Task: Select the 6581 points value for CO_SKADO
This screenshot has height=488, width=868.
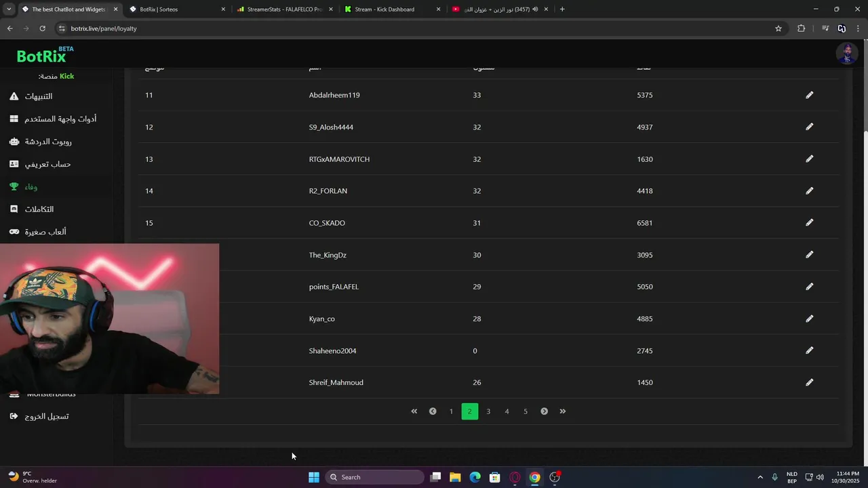Action: (x=645, y=223)
